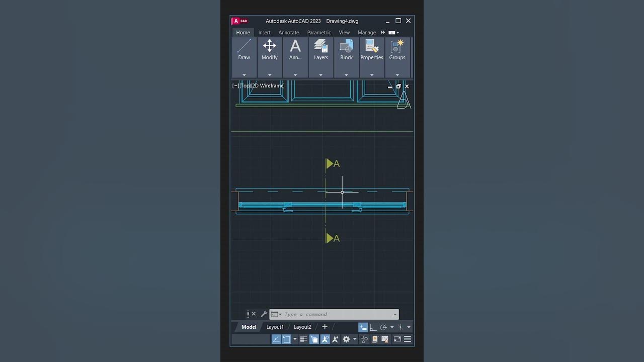This screenshot has height=362, width=644.
Task: Click the [Top] view control label
Action: click(245, 85)
